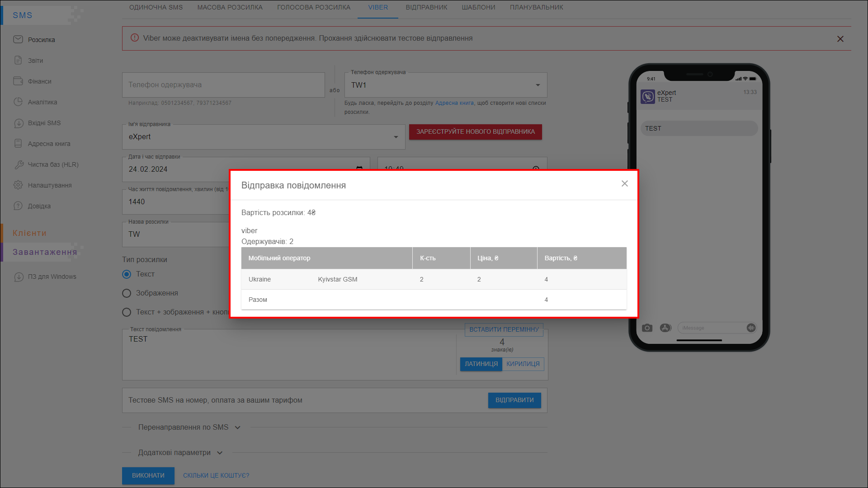Click the Розсилка envelope icon in sidebar
This screenshot has width=868, height=488.
tap(18, 40)
